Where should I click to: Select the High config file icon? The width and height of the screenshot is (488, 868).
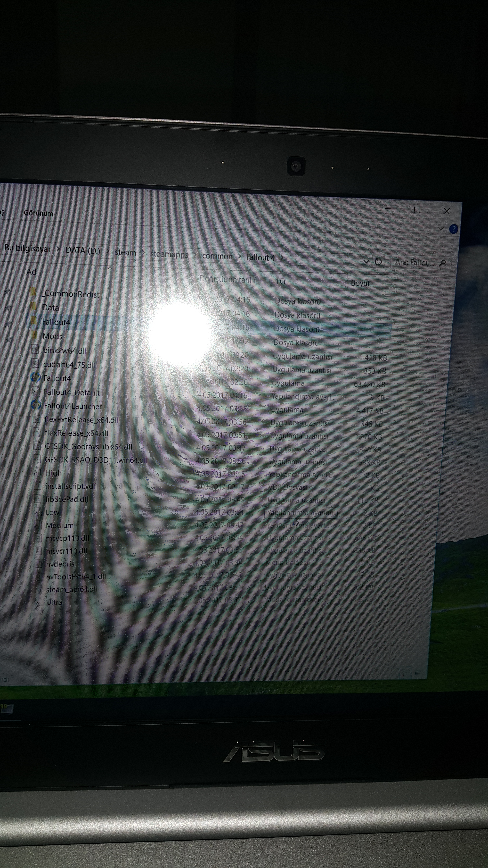[37, 472]
